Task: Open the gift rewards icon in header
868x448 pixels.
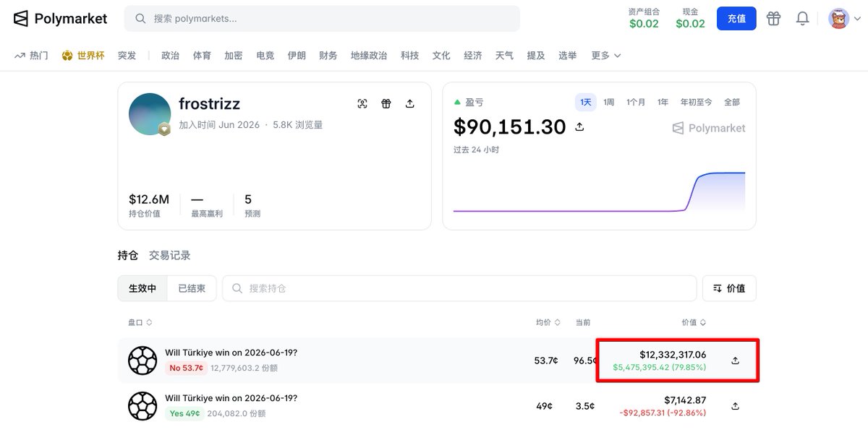Action: 774,19
